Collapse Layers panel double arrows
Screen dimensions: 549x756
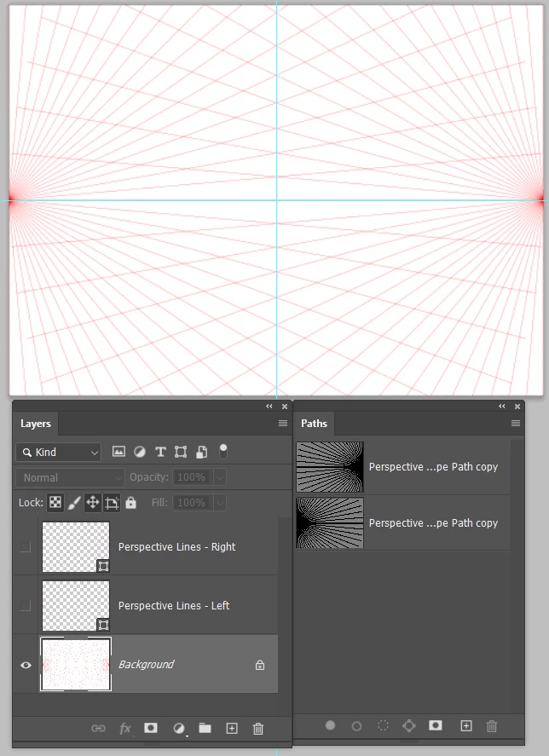(x=269, y=407)
